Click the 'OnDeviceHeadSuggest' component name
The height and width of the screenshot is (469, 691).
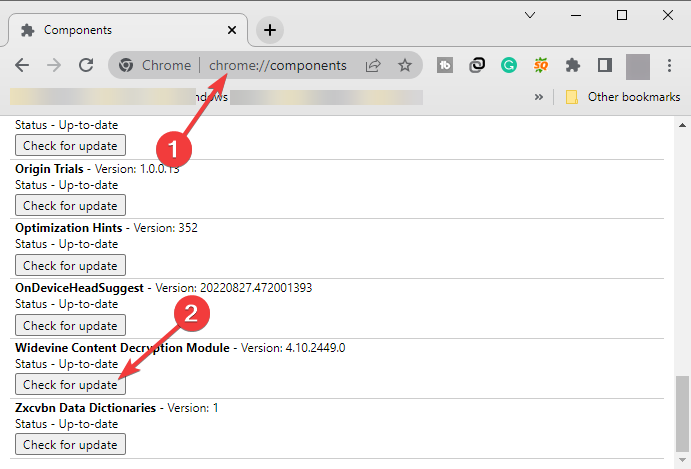click(79, 288)
